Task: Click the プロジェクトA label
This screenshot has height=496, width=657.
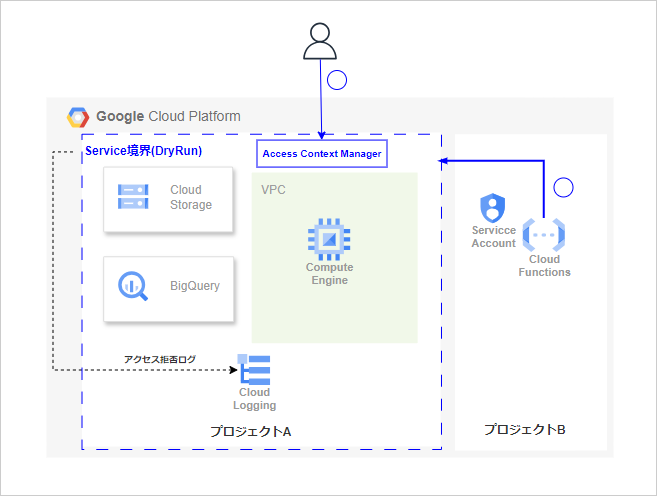Action: [x=251, y=431]
